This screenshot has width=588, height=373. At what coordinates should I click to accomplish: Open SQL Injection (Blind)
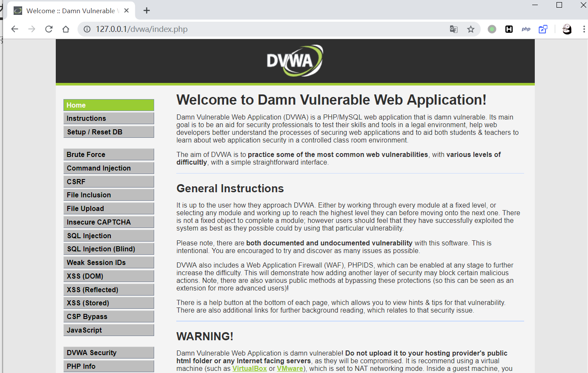[109, 249]
